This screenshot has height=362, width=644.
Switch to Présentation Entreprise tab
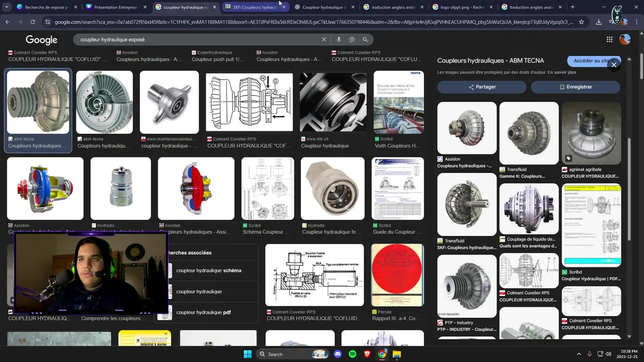click(x=116, y=7)
